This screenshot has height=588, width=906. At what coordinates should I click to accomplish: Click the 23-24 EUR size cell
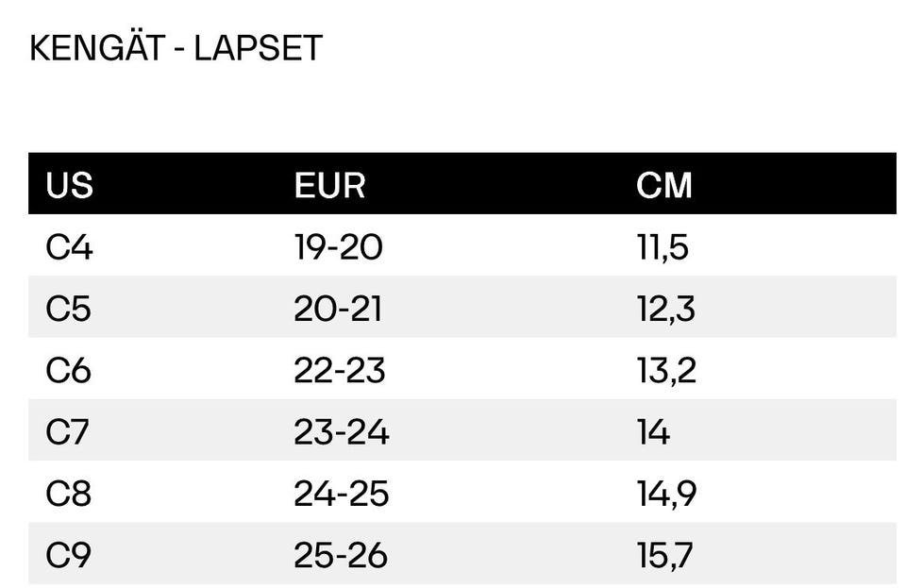tap(341, 431)
